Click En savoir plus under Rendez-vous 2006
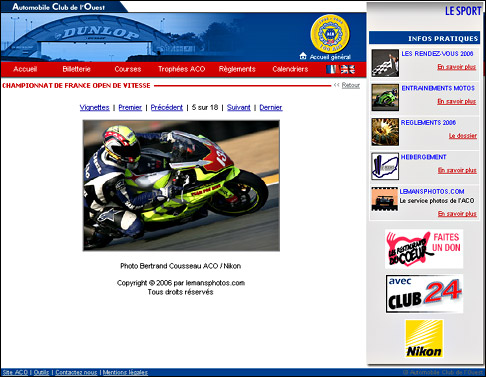This screenshot has height=377, width=486. (x=457, y=67)
